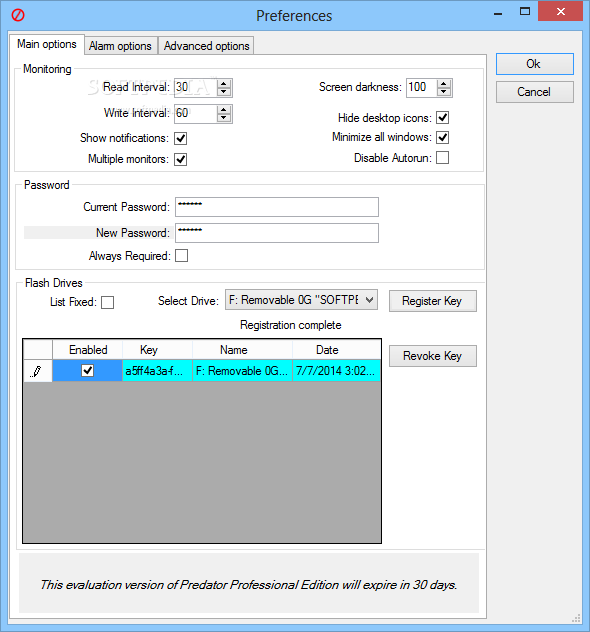Click the pencil edit icon in the key row

click(37, 371)
